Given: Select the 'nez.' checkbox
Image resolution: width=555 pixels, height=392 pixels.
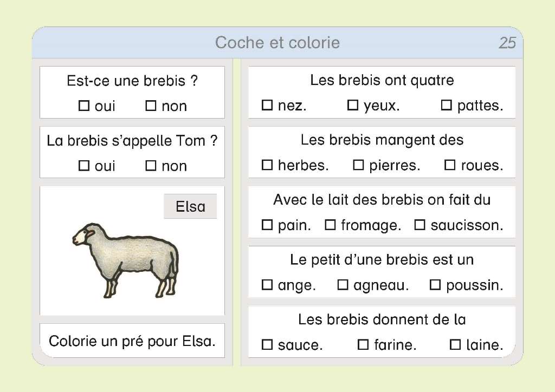Looking at the screenshot, I should point(267,105).
